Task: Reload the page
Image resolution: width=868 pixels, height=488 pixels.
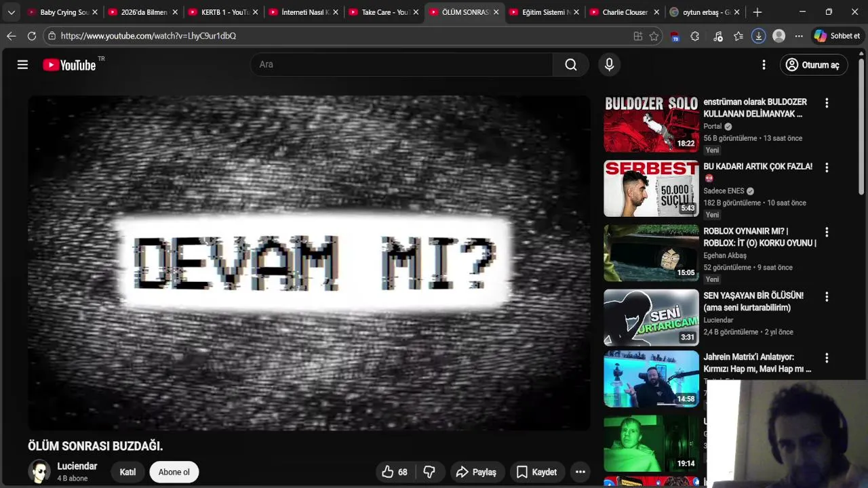Action: (32, 36)
